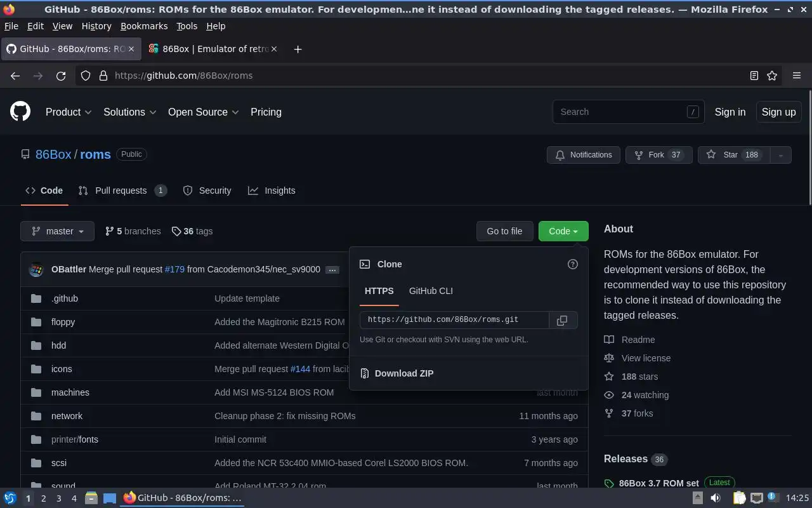Screen dimensions: 812x508
Task: View the 5 branches link
Action: click(133, 231)
